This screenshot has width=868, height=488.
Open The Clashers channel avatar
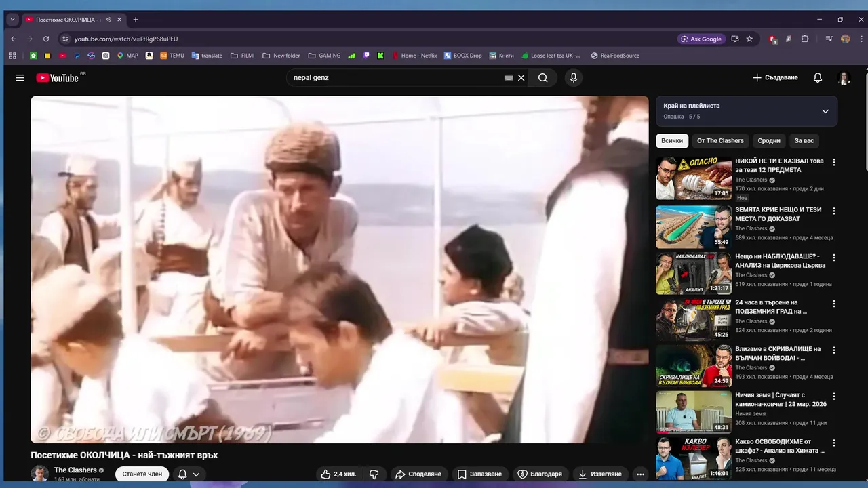pos(40,474)
